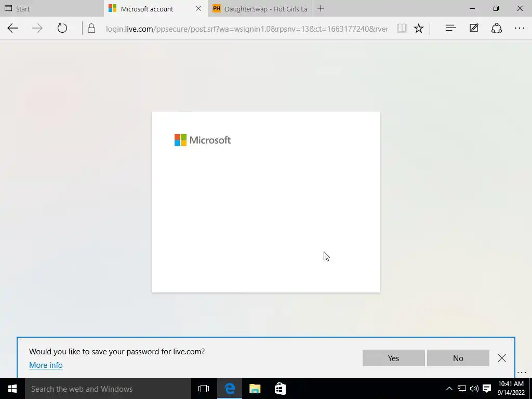Click the address bar URL
This screenshot has height=399, width=532.
click(247, 29)
